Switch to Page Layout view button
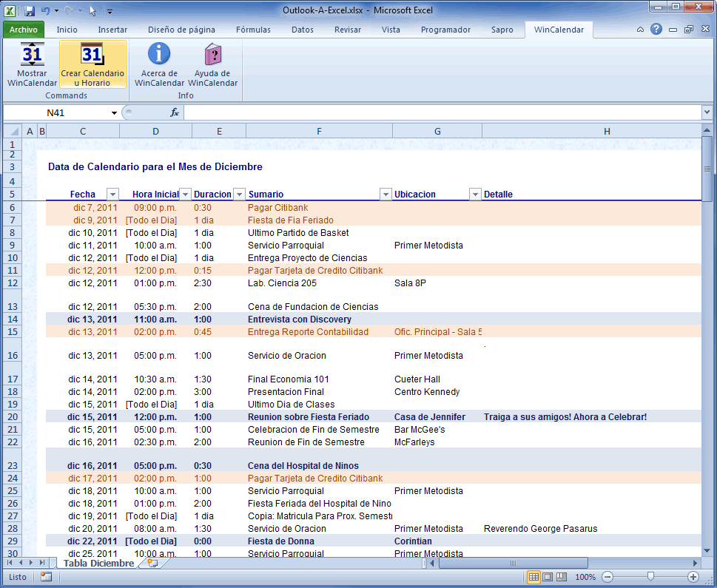 [x=548, y=577]
